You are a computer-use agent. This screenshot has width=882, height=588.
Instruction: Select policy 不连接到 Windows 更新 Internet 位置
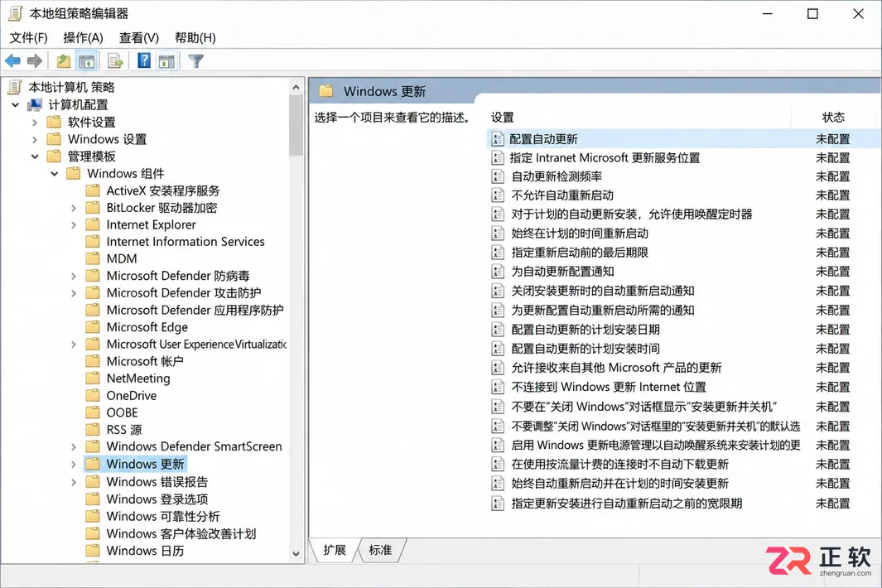608,387
